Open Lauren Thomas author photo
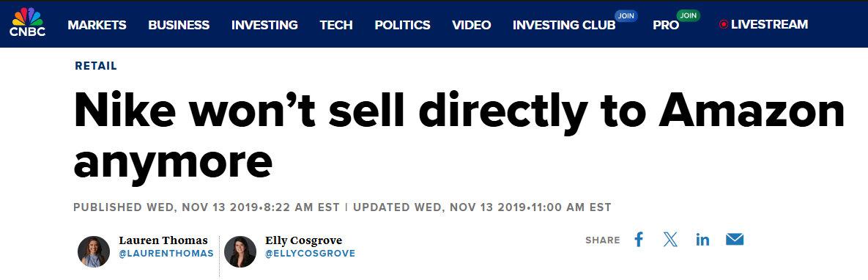 click(94, 251)
